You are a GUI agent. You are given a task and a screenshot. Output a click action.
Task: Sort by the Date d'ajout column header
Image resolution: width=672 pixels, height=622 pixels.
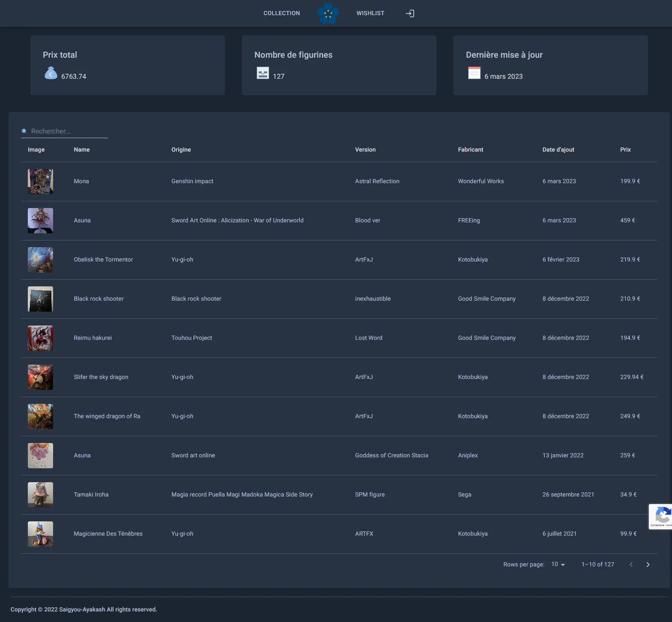tap(558, 150)
